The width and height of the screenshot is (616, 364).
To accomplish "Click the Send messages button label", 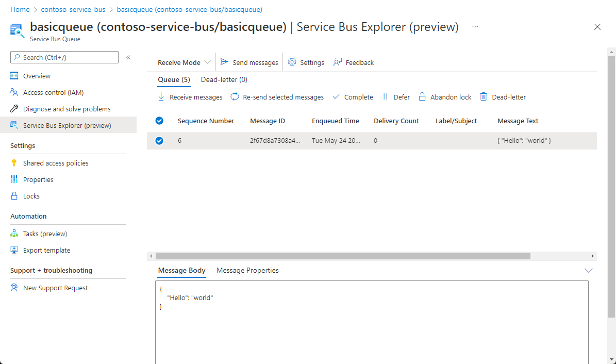I will tap(255, 62).
